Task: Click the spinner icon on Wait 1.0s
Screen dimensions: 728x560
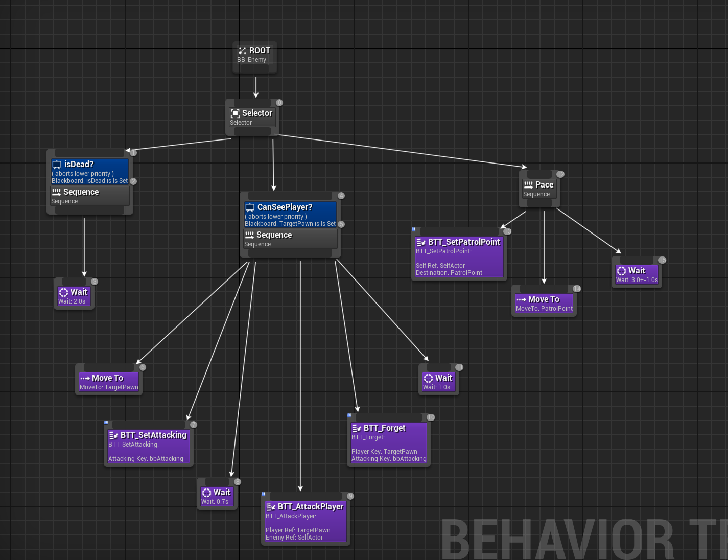Action: (428, 378)
